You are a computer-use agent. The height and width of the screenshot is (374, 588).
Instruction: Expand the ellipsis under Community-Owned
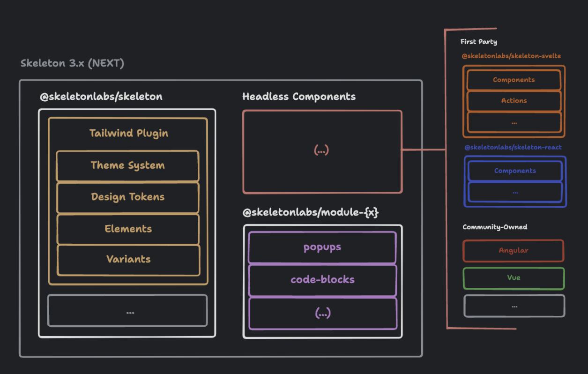click(x=514, y=306)
